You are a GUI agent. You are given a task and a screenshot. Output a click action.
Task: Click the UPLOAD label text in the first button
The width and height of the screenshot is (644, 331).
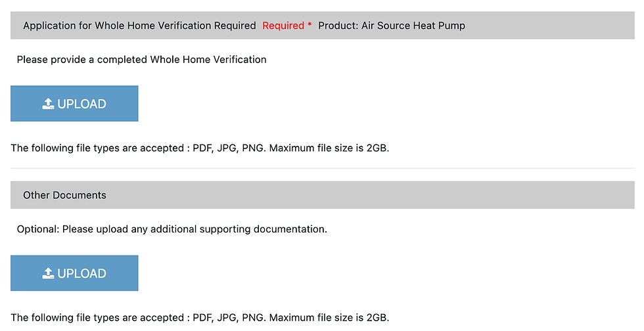point(81,104)
